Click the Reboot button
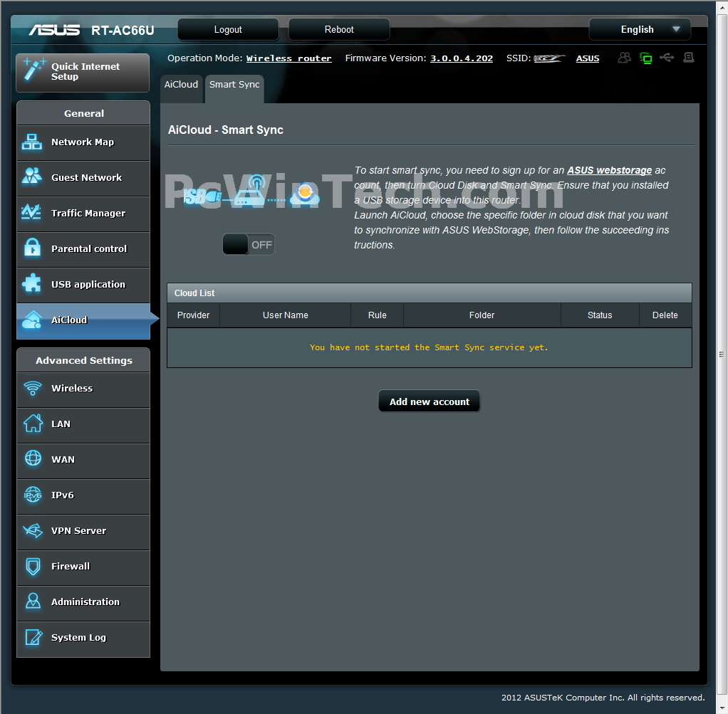Viewport: 728px width, 714px height. point(339,29)
